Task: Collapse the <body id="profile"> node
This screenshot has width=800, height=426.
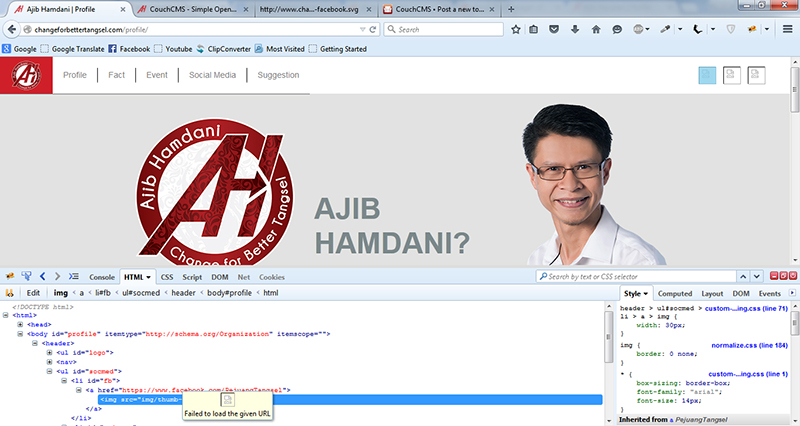Action: 20,334
